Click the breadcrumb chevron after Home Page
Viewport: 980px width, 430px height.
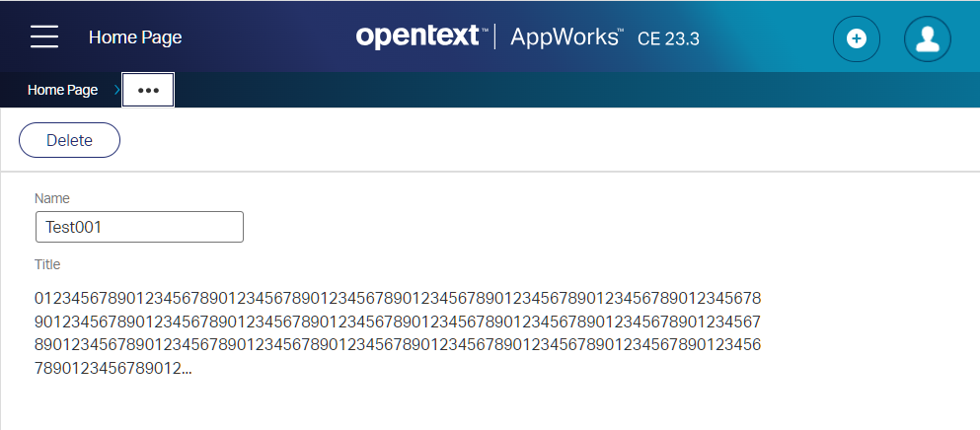(113, 90)
